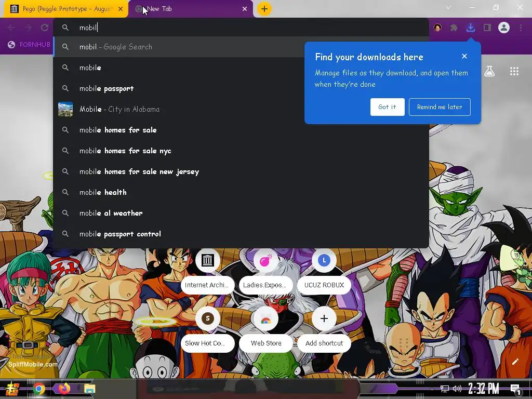Select 'Mobile - City in Alabama' suggestion
The height and width of the screenshot is (399, 532).
tap(241, 109)
